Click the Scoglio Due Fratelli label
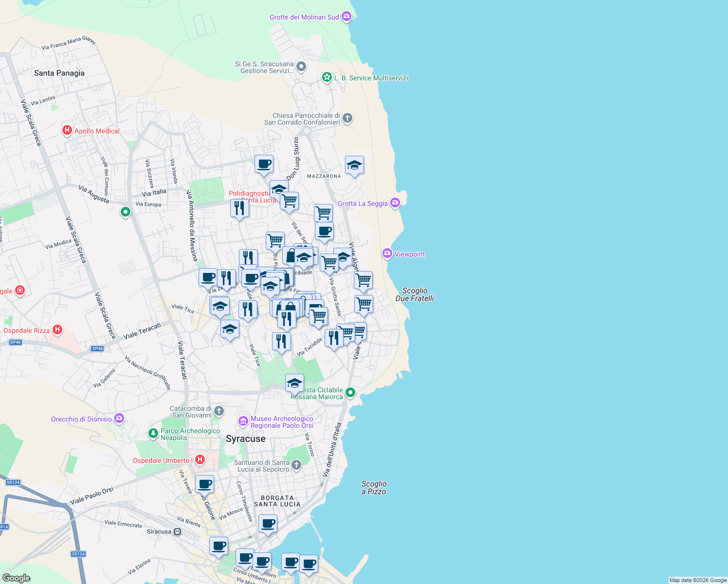 (415, 294)
